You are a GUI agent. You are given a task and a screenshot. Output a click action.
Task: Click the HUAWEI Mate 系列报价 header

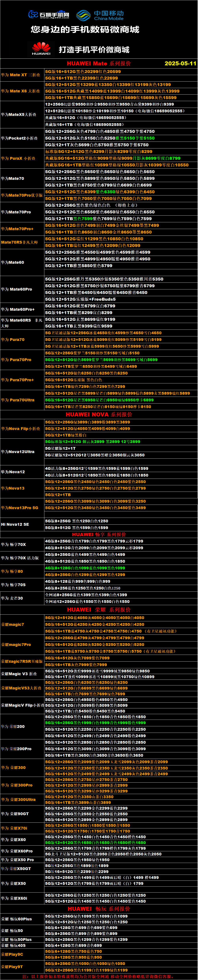[99, 64]
